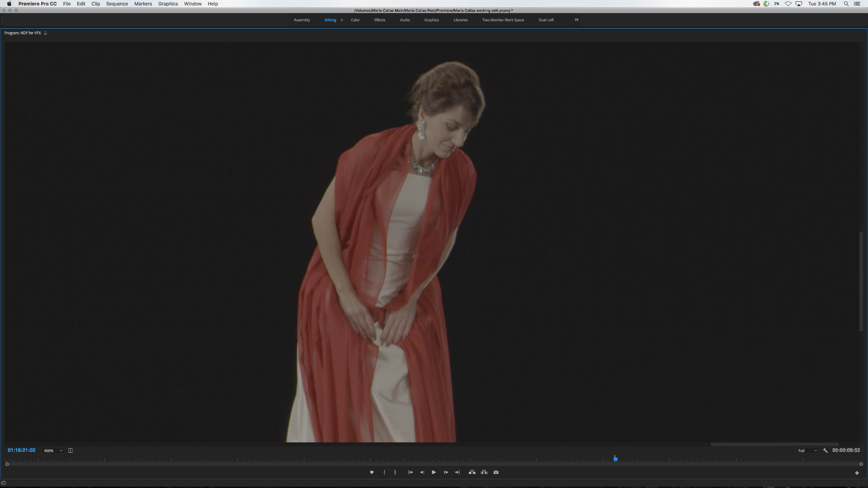This screenshot has width=868, height=488.
Task: Open the Wi-Fi status menu
Action: click(x=788, y=4)
